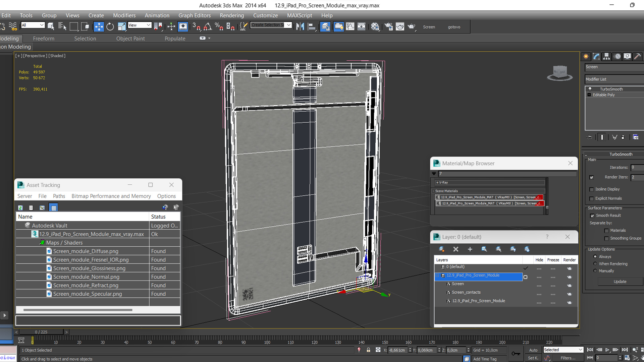Open the Material Editor icon
The width and height of the screenshot is (644, 362).
tap(375, 27)
